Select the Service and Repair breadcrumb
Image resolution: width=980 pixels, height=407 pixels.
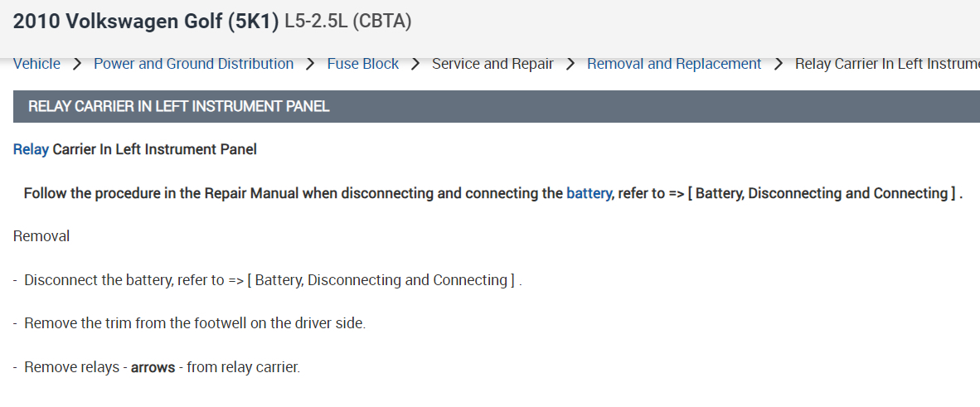coord(492,64)
